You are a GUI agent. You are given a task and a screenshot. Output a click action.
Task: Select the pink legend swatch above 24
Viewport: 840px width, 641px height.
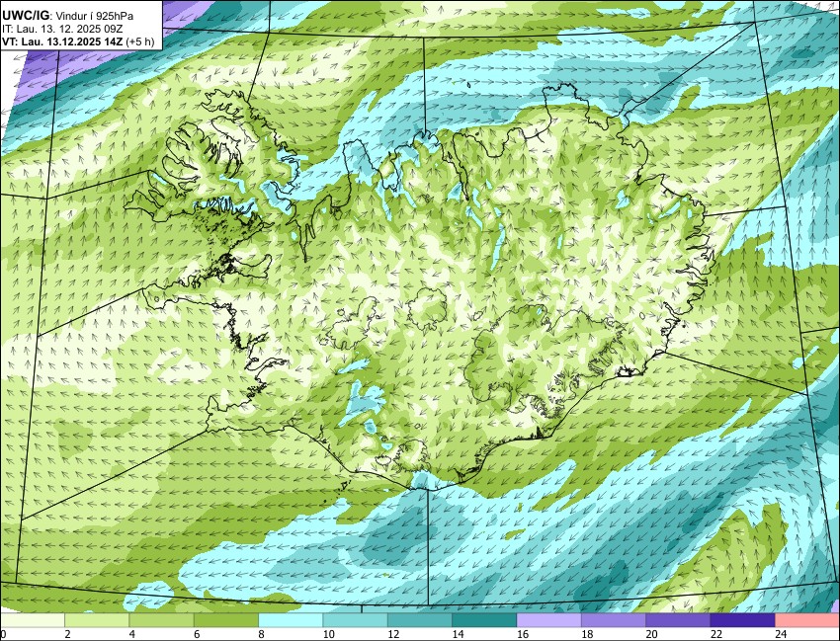click(807, 620)
